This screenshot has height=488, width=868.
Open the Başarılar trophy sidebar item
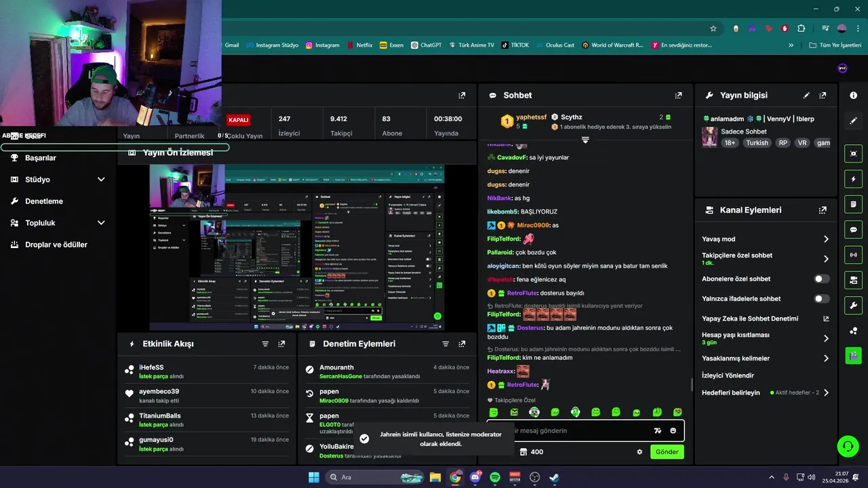41,158
